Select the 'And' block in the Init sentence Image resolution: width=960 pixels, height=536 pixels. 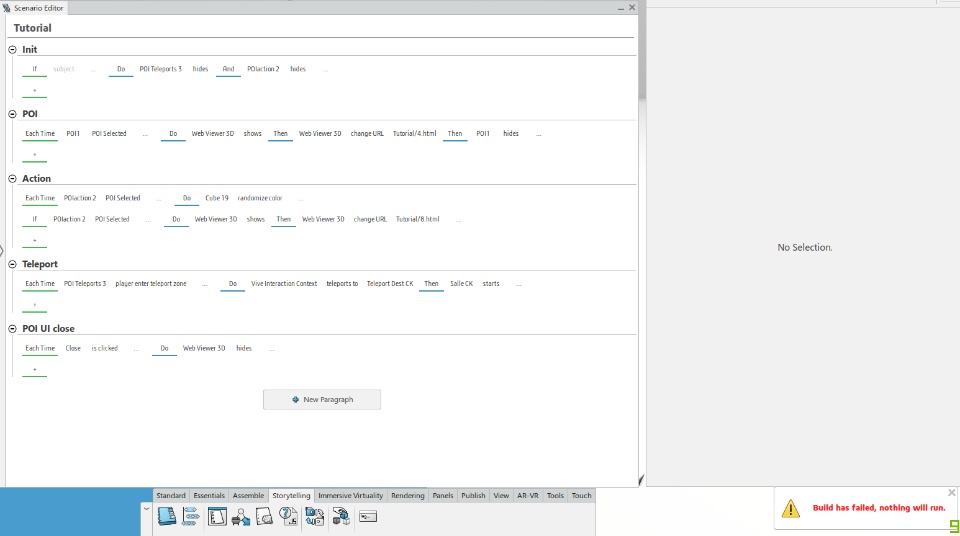click(x=228, y=69)
